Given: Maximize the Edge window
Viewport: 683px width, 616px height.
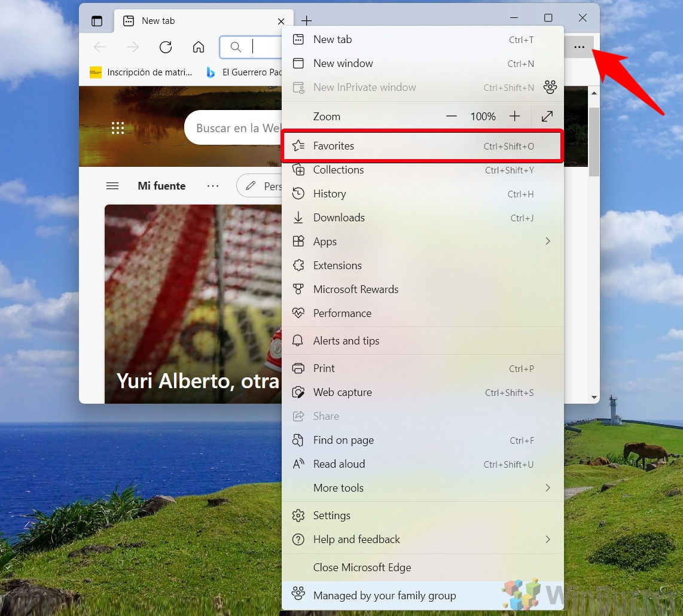Looking at the screenshot, I should point(548,18).
